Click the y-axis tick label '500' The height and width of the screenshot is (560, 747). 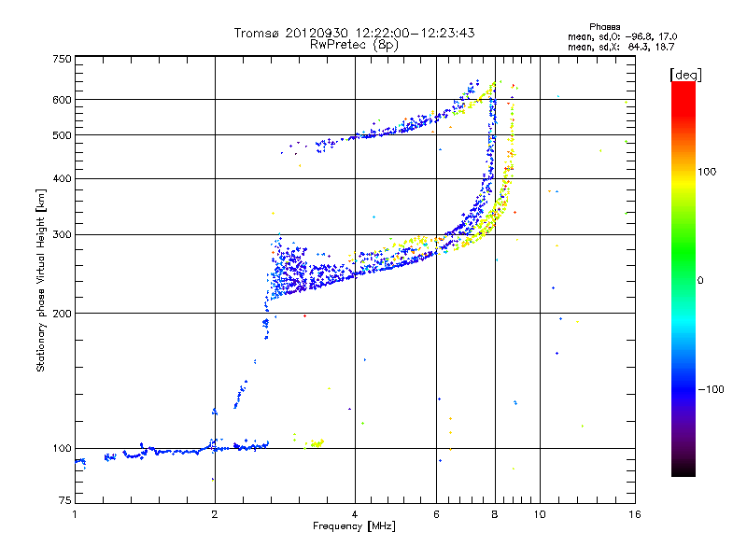62,135
